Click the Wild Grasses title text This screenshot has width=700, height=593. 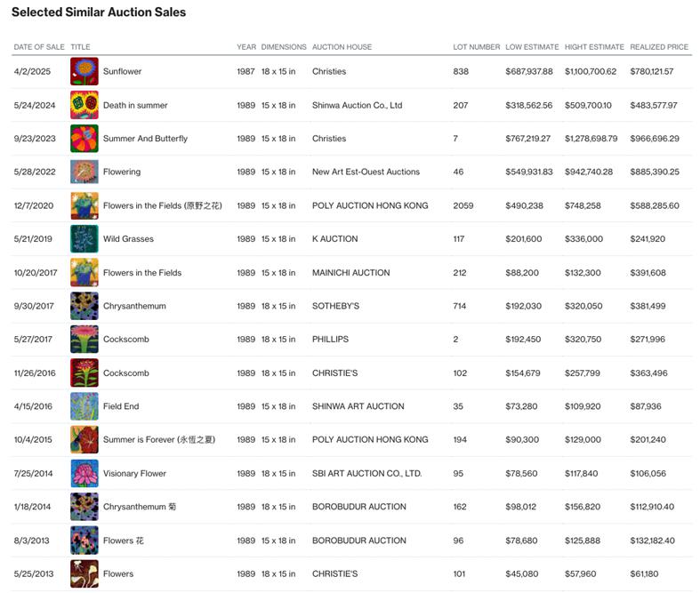[x=127, y=239]
